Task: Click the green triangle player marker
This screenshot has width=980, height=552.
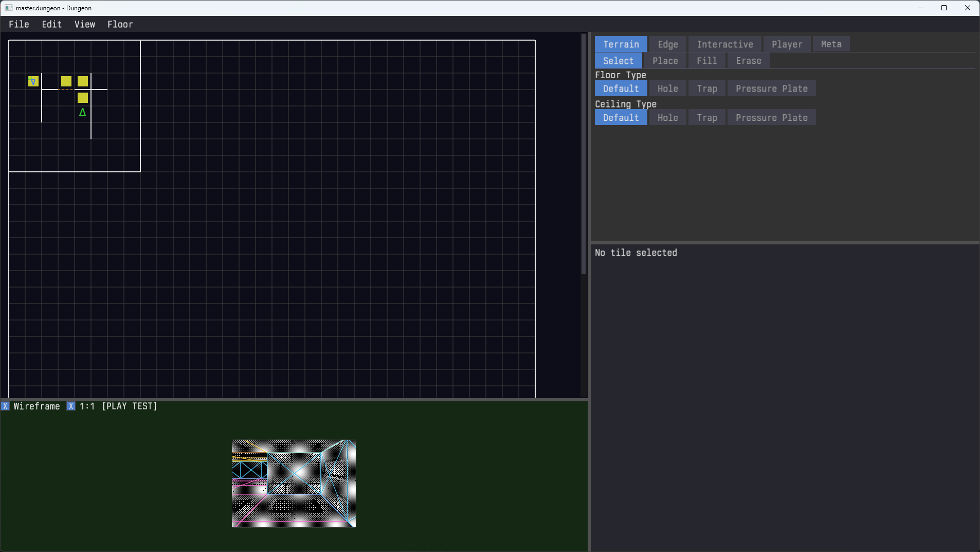Action: 82,113
